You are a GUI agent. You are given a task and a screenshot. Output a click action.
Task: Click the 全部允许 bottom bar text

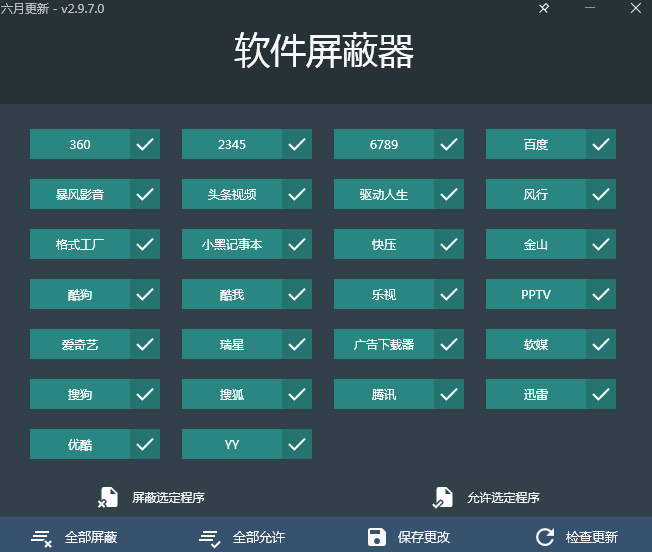(259, 537)
